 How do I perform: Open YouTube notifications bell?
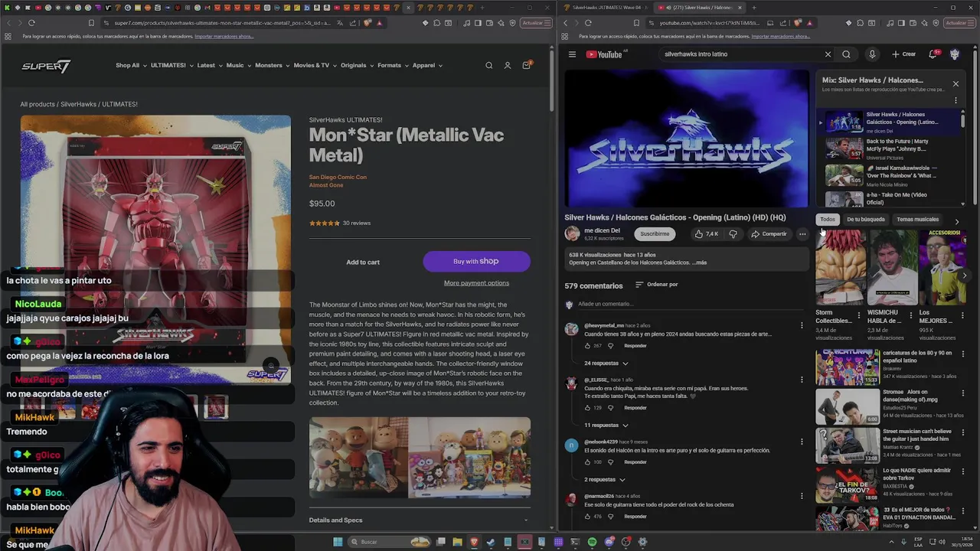click(x=933, y=54)
